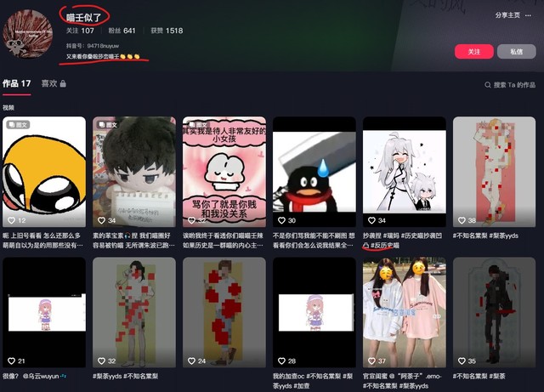Image resolution: width=544 pixels, height=392 pixels.
Task: Click the magnifier icon in 搜索 Ta 的作品
Action: [487, 85]
